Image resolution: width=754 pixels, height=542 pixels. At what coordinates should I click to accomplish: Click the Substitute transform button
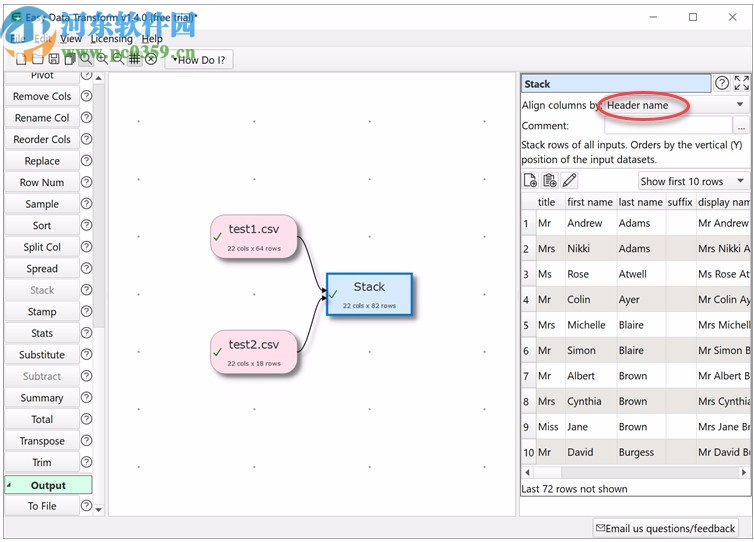point(42,355)
